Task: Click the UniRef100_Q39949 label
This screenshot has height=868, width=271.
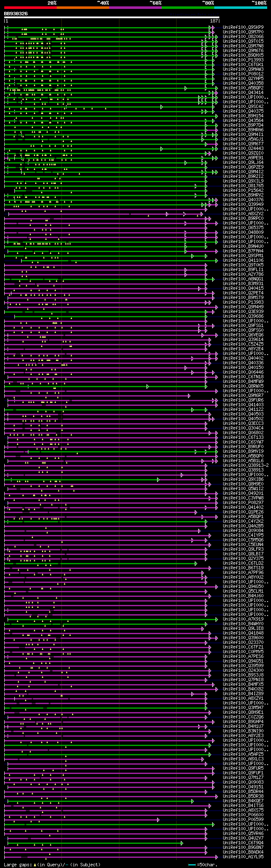Action: click(243, 204)
